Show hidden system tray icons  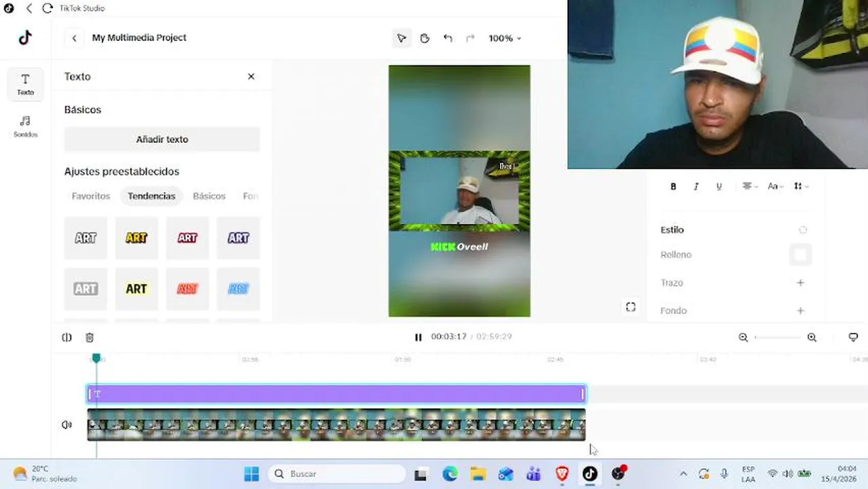pos(683,474)
